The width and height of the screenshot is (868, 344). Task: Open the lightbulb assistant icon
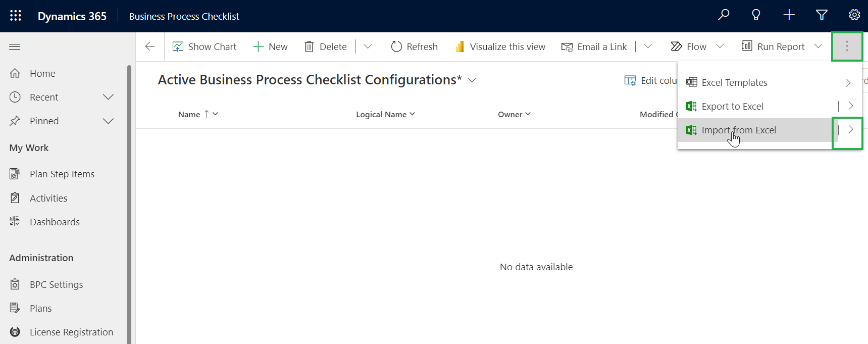coord(756,15)
